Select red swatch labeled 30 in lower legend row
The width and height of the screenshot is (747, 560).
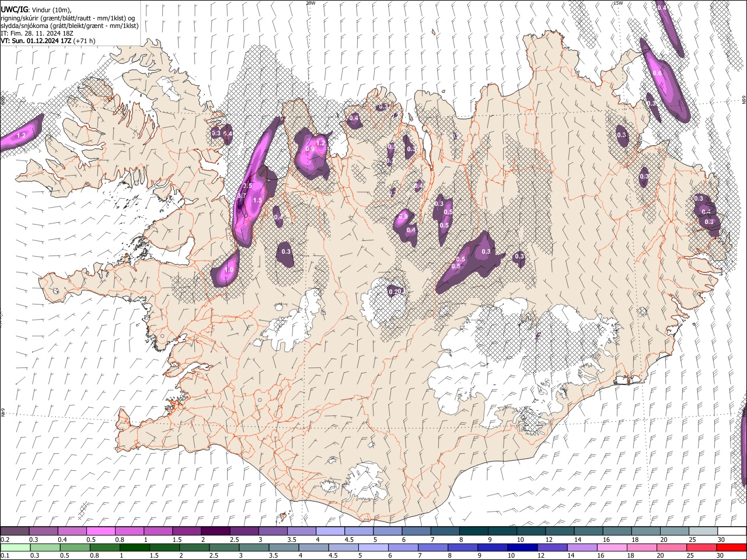click(731, 547)
